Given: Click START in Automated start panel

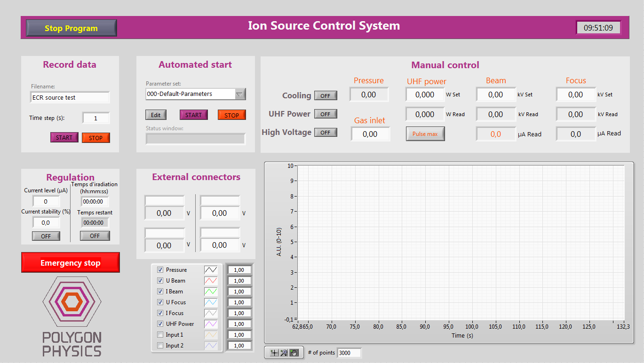Looking at the screenshot, I should (x=193, y=115).
